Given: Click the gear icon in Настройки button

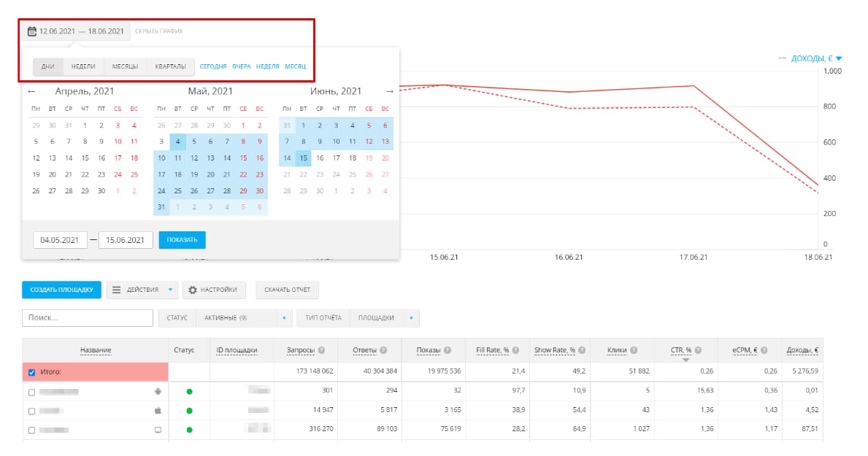Looking at the screenshot, I should point(193,290).
